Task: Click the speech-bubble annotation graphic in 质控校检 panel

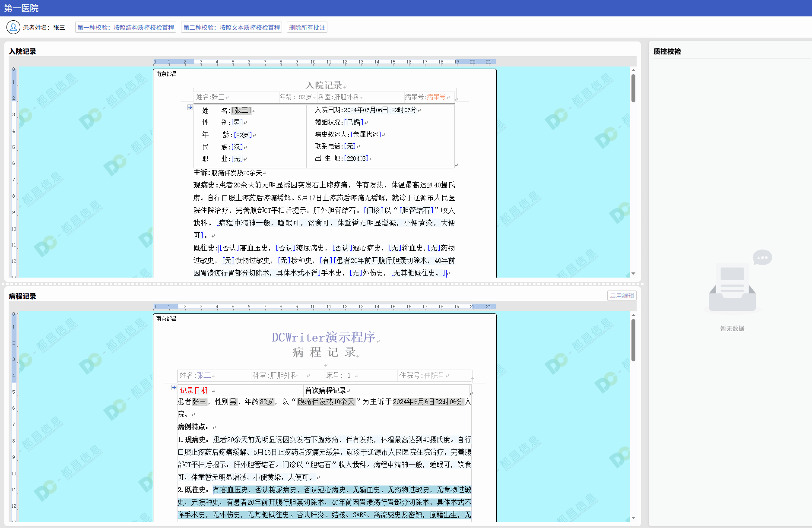Action: (762, 257)
